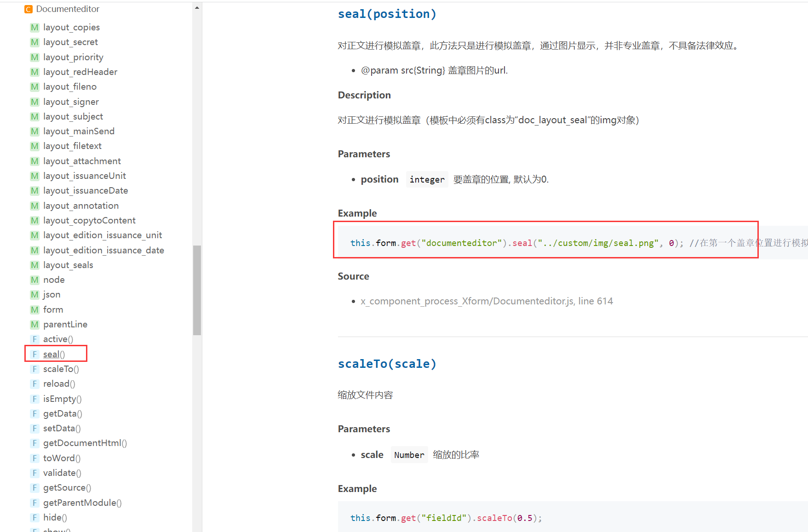Screen dimensions: 808x532
Task: Open the hide() method link
Action: click(x=55, y=518)
